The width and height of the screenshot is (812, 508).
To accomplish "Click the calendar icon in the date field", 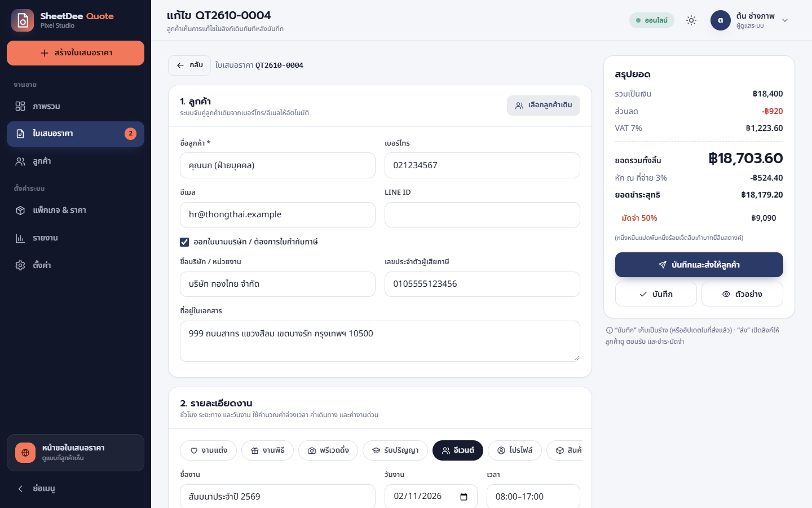I will [464, 497].
